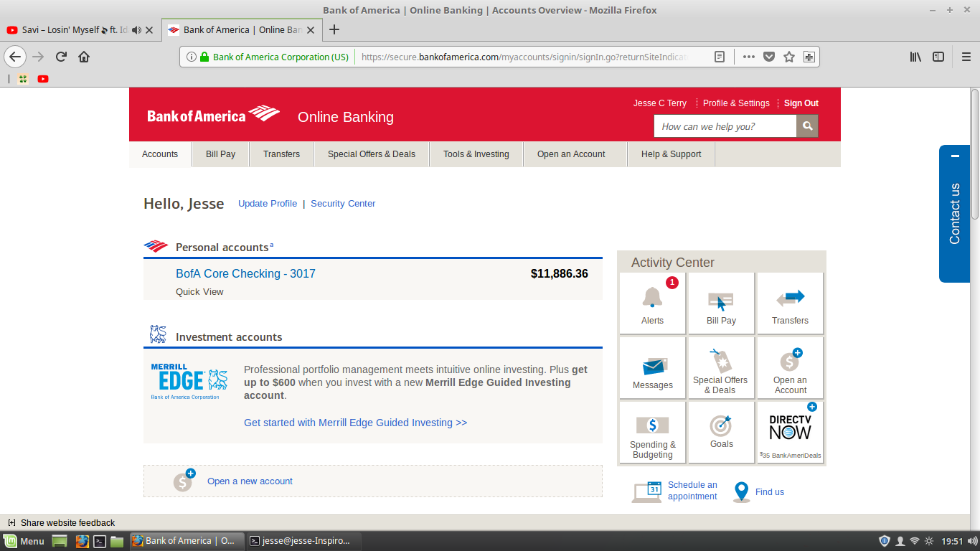Click the Merrill Edge logo
980x551 pixels.
(x=189, y=382)
